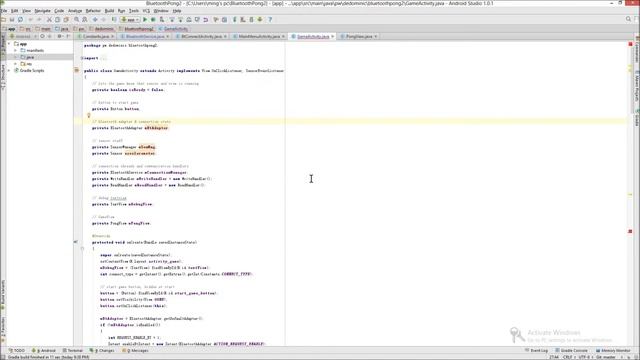Open the Navigate menu
Viewport: 640px width, 360px height.
[x=42, y=11]
